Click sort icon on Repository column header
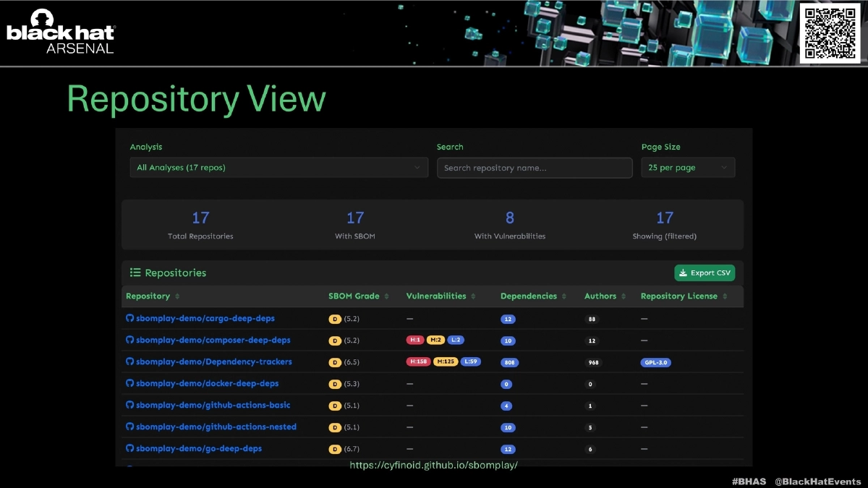868x488 pixels. pos(178,296)
